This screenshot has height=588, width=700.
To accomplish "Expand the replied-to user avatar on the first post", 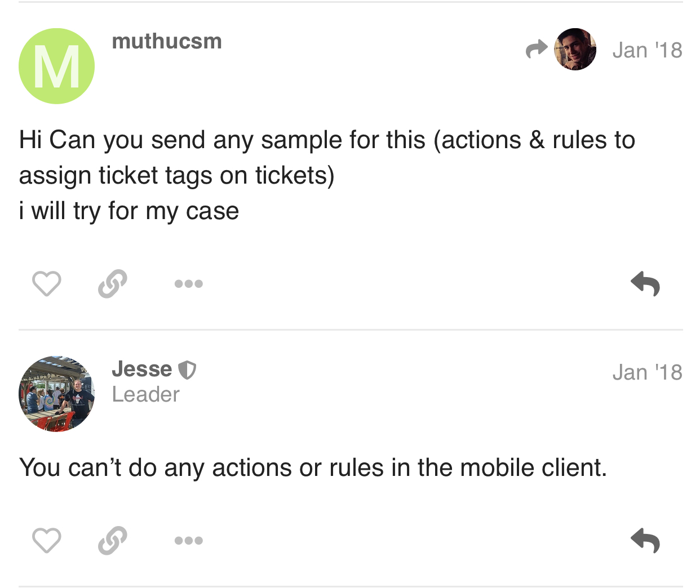I will [575, 50].
